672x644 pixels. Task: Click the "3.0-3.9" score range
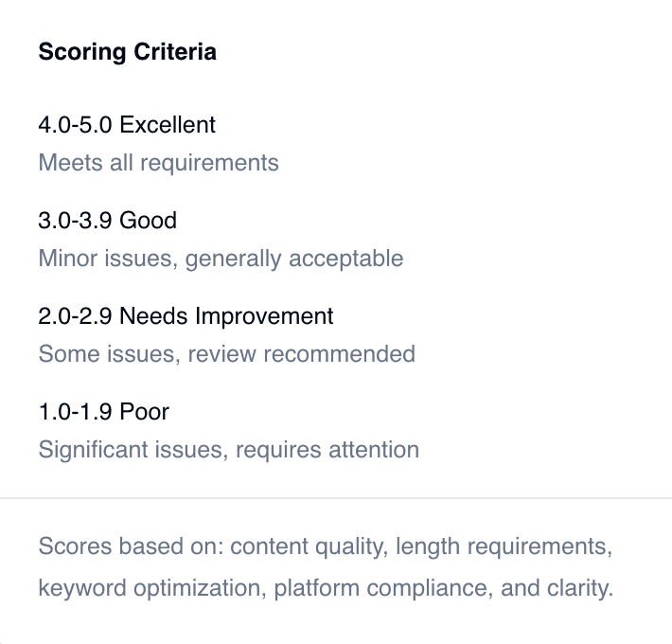pyautogui.click(x=76, y=221)
